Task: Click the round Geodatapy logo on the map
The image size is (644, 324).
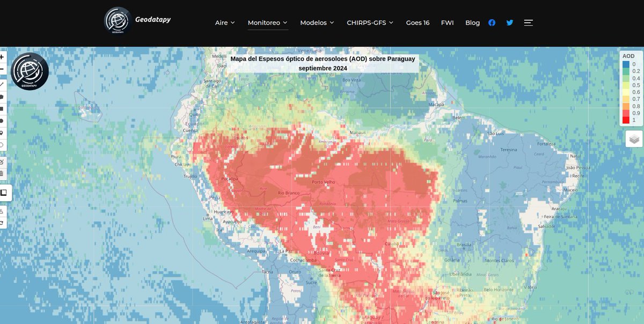Action: click(x=30, y=71)
